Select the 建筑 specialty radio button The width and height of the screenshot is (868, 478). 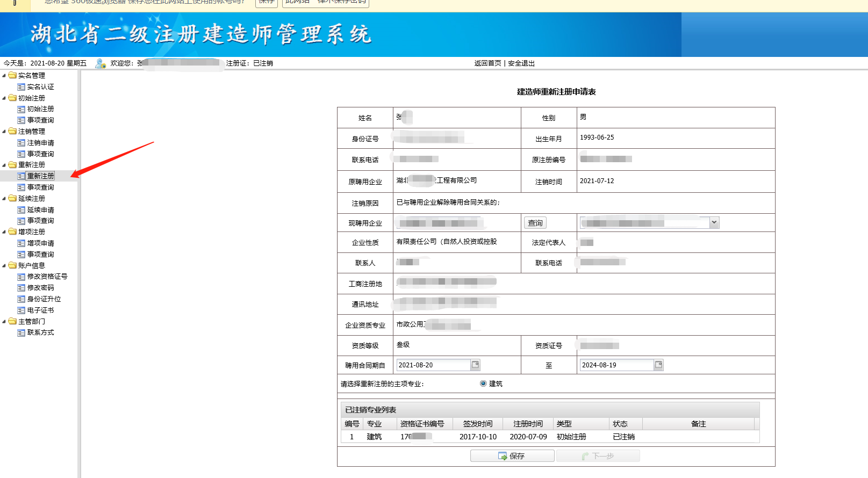pyautogui.click(x=483, y=383)
